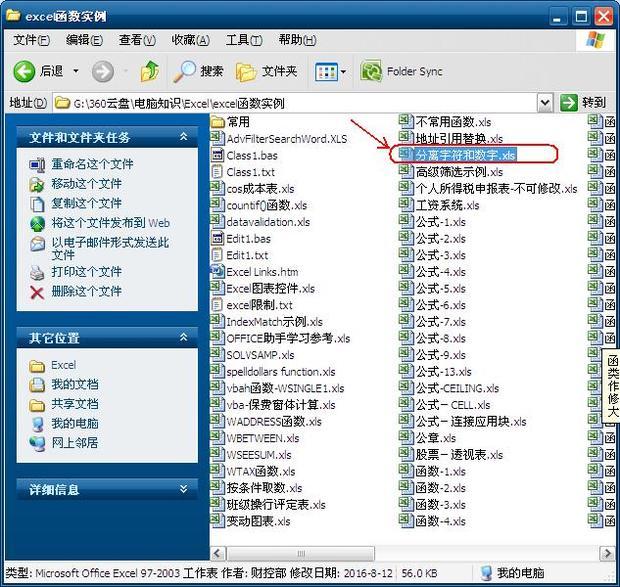Collapse the 文件和文件夹任务 panel
Screen dimensions: 620x587
tap(183, 137)
